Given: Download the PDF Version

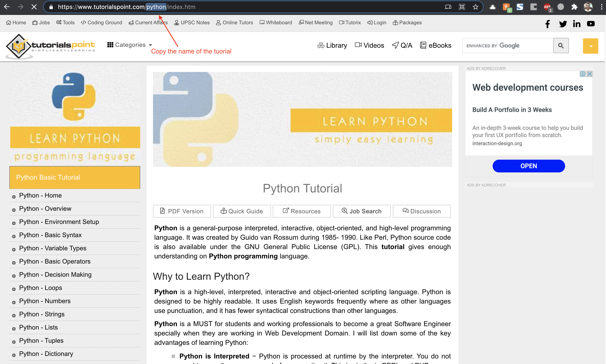Looking at the screenshot, I should tap(182, 211).
